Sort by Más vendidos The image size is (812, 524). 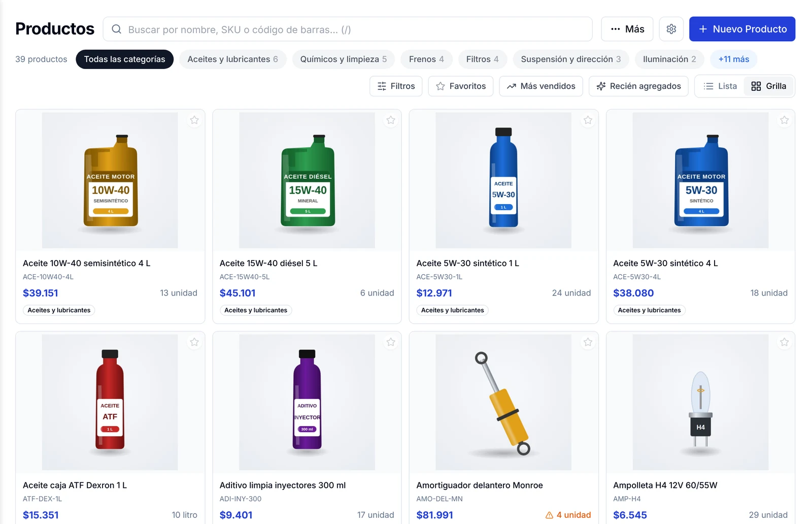pos(541,86)
